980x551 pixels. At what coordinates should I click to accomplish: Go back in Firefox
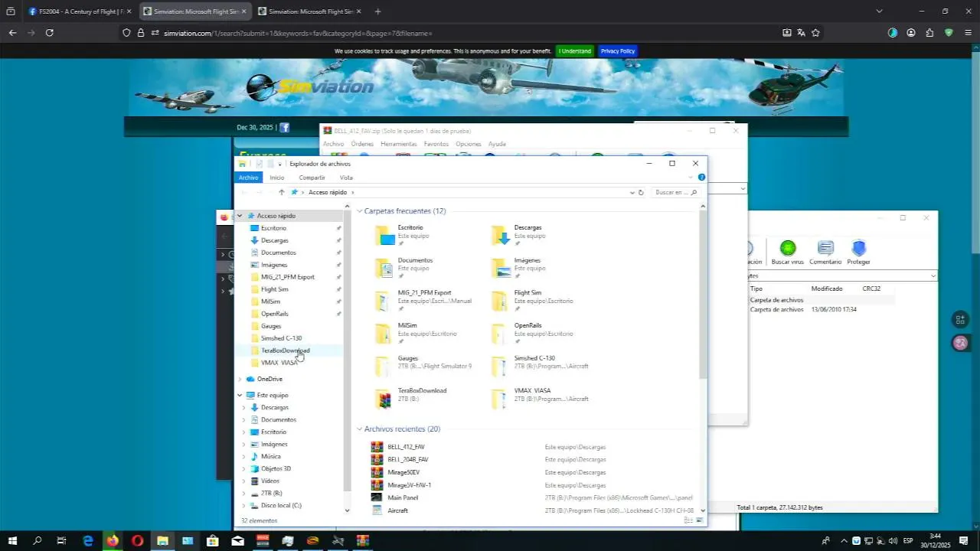pyautogui.click(x=12, y=33)
